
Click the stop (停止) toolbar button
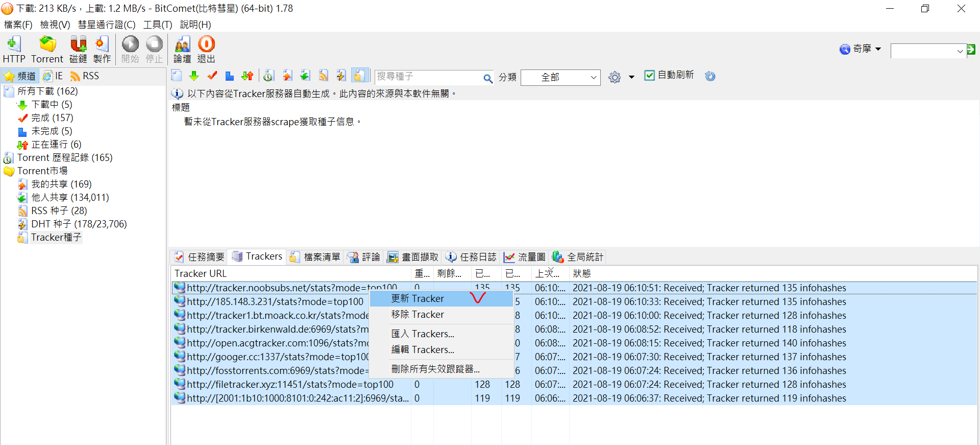click(x=154, y=50)
